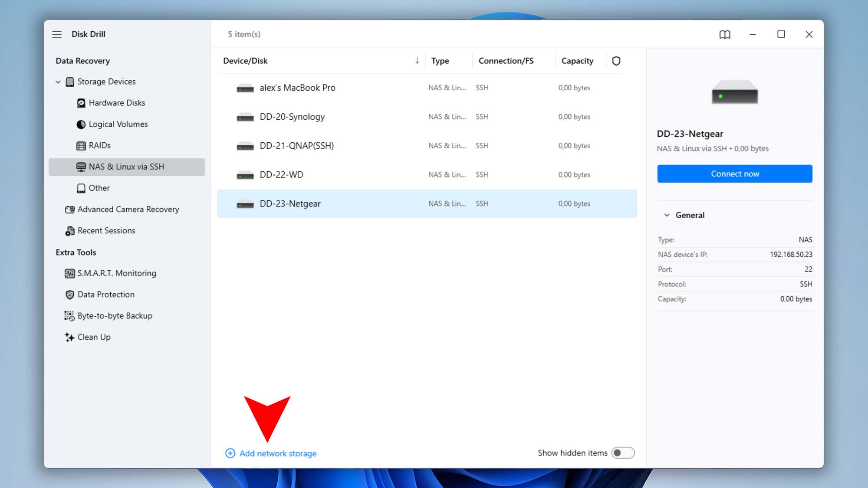
Task: Click the Other drive icon
Action: click(x=81, y=188)
